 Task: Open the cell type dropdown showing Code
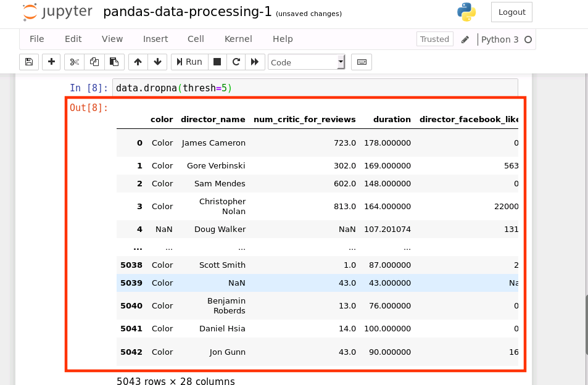coord(307,62)
